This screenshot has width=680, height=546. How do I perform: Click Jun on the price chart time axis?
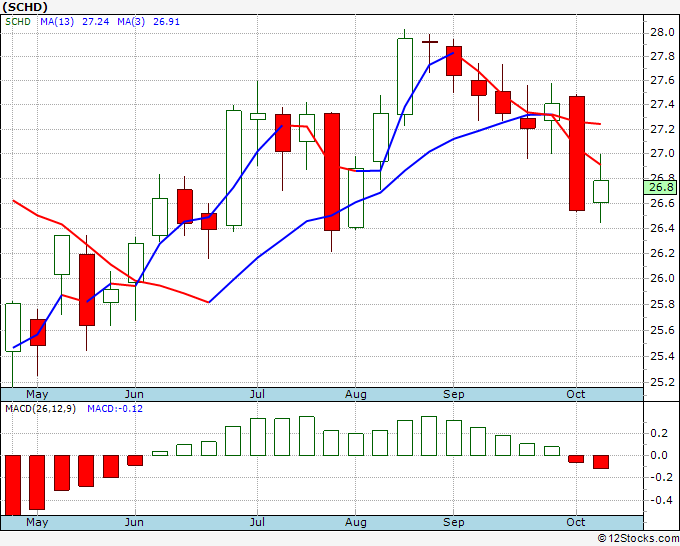(x=134, y=394)
